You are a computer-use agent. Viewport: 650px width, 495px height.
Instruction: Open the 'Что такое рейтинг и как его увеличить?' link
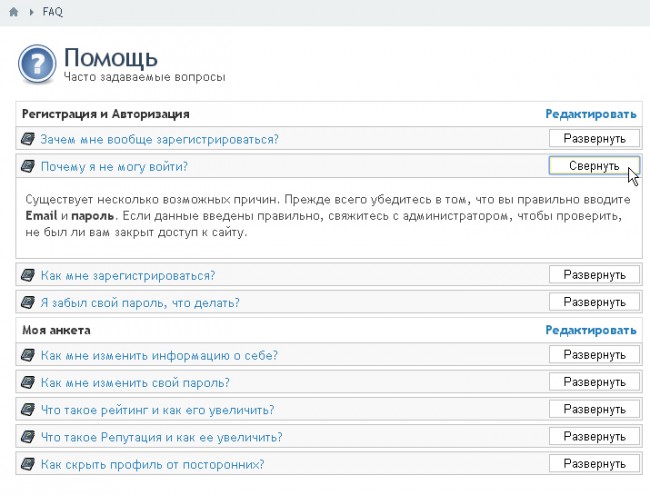point(157,410)
